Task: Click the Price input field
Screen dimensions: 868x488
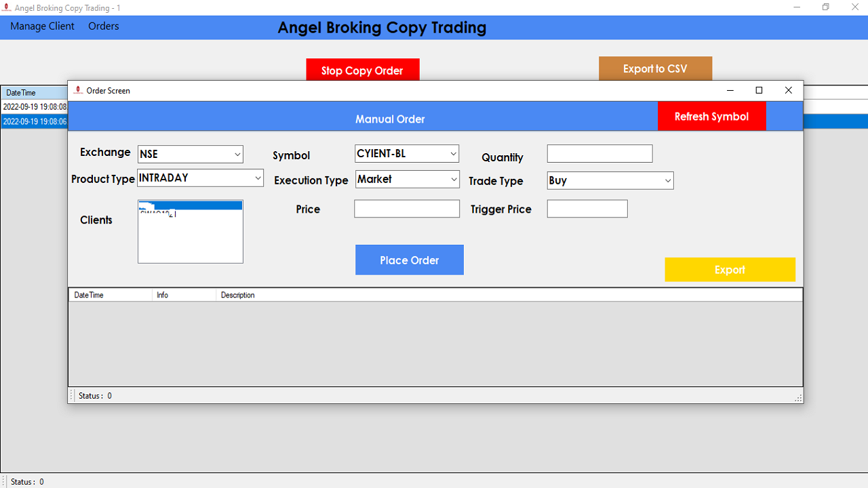Action: tap(406, 208)
